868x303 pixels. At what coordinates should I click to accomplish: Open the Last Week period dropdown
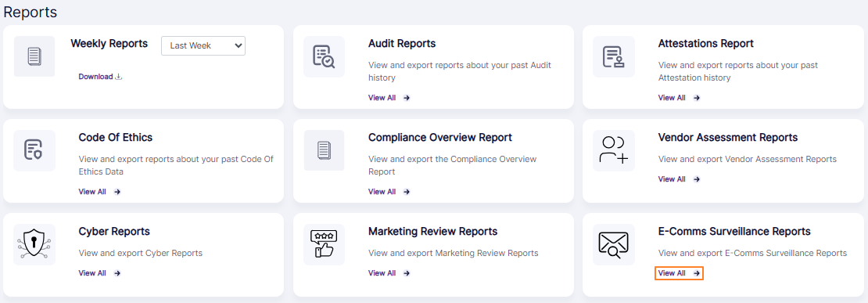203,46
